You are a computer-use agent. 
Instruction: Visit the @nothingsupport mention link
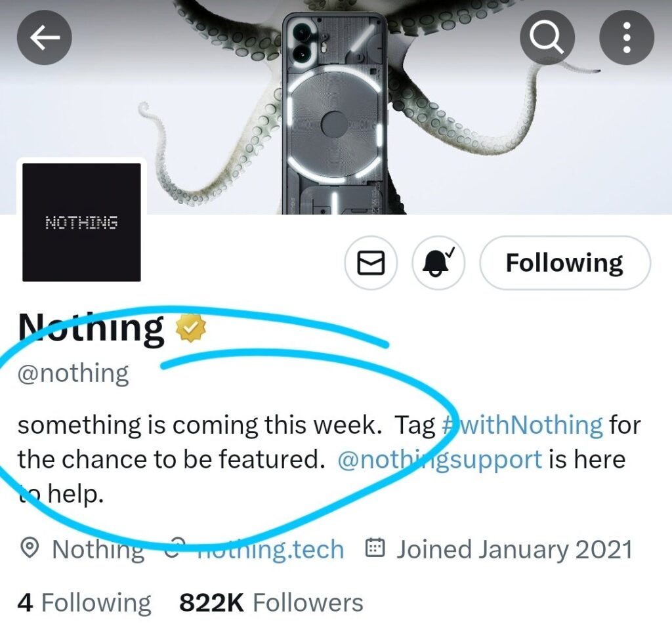click(439, 459)
